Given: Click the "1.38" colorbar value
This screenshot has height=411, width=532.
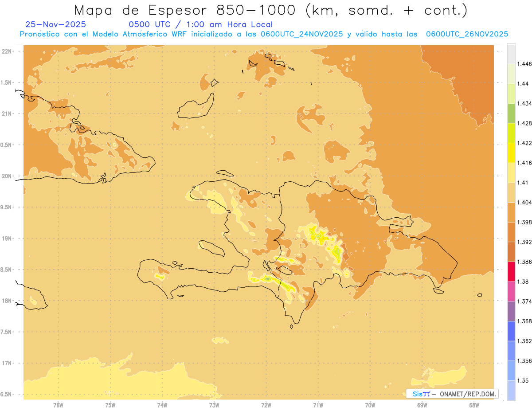Looking at the screenshot, I should [x=523, y=282].
